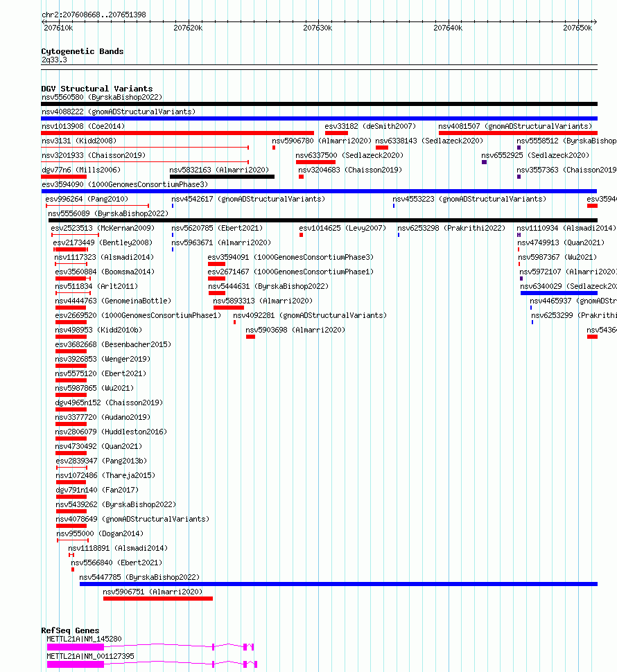Open the dgv791n140 (Fan2017) label

point(97,490)
